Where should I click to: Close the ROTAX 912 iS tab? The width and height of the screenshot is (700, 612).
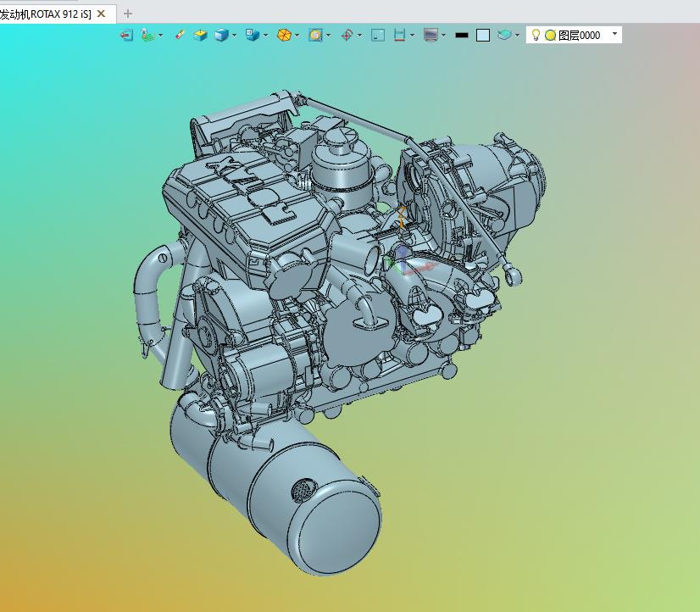pos(102,14)
